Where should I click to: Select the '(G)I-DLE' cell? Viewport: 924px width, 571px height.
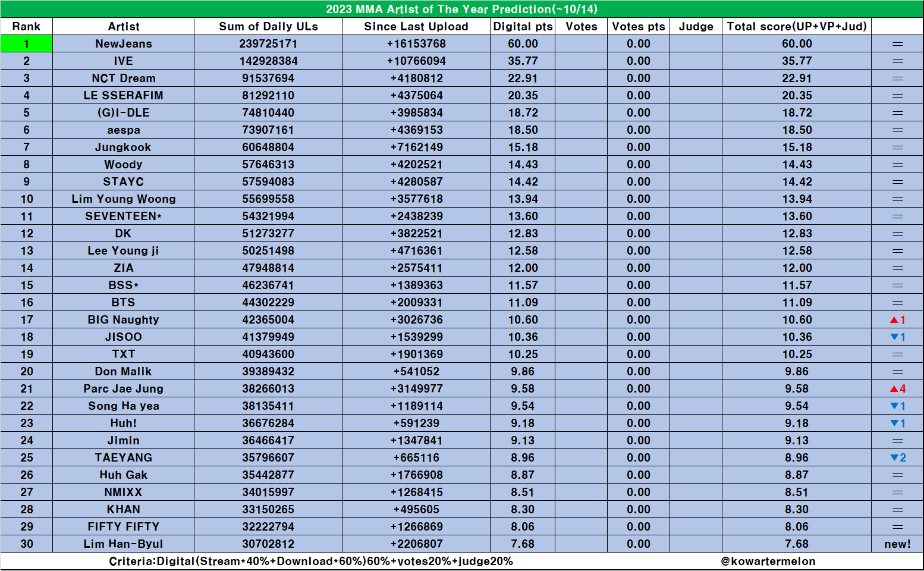coord(124,113)
